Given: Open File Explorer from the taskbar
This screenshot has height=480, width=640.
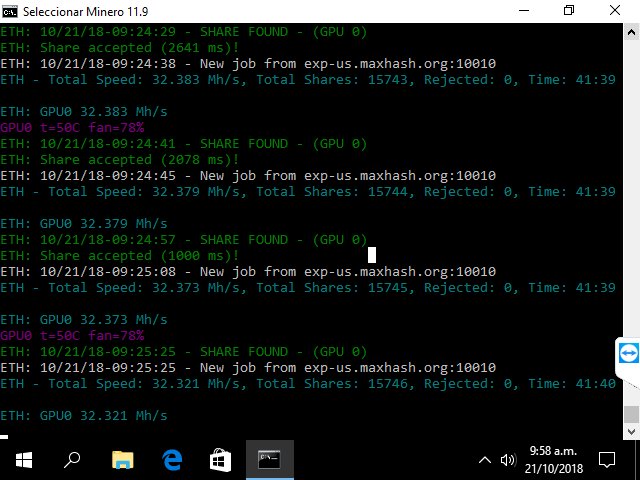Looking at the screenshot, I should (x=122, y=460).
